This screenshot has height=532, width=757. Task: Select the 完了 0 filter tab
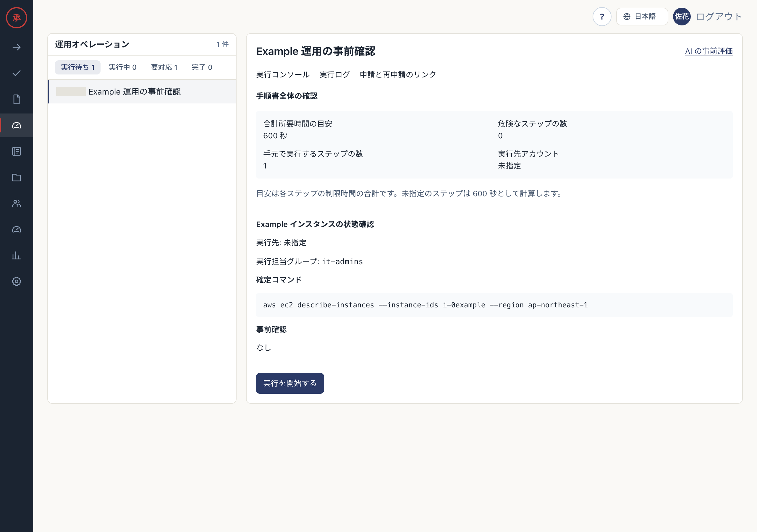coord(202,67)
